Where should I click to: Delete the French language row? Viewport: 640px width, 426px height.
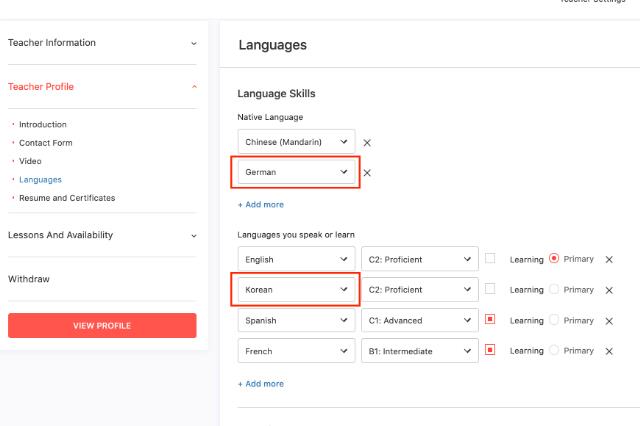point(609,351)
